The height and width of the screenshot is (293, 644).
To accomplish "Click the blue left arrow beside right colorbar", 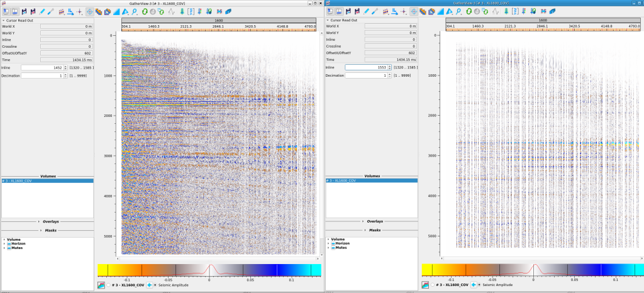I will click(x=474, y=284).
